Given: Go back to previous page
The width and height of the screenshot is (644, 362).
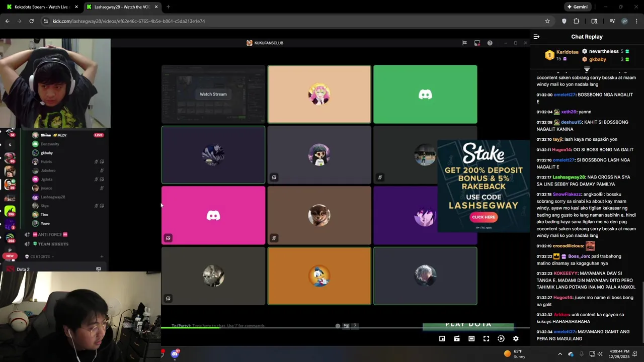Looking at the screenshot, I should click(x=8, y=21).
